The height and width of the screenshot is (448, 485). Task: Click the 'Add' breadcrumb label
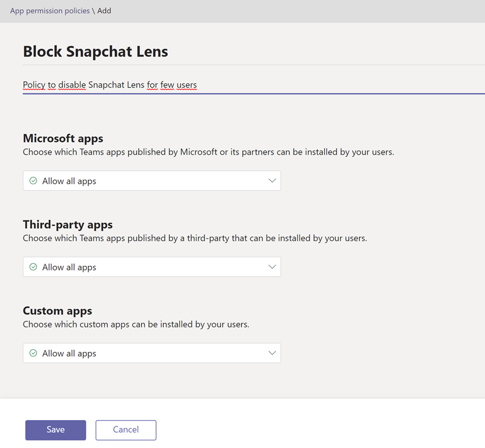[104, 10]
